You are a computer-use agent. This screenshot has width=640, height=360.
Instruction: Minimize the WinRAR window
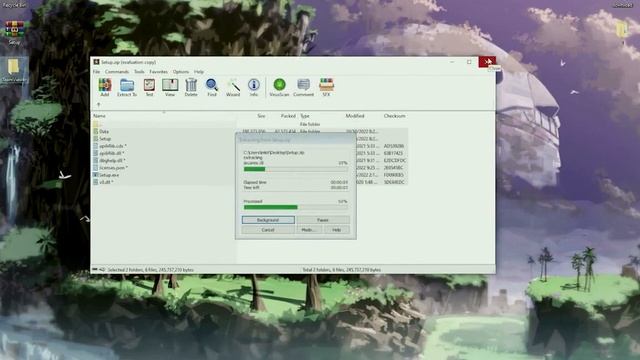point(452,62)
